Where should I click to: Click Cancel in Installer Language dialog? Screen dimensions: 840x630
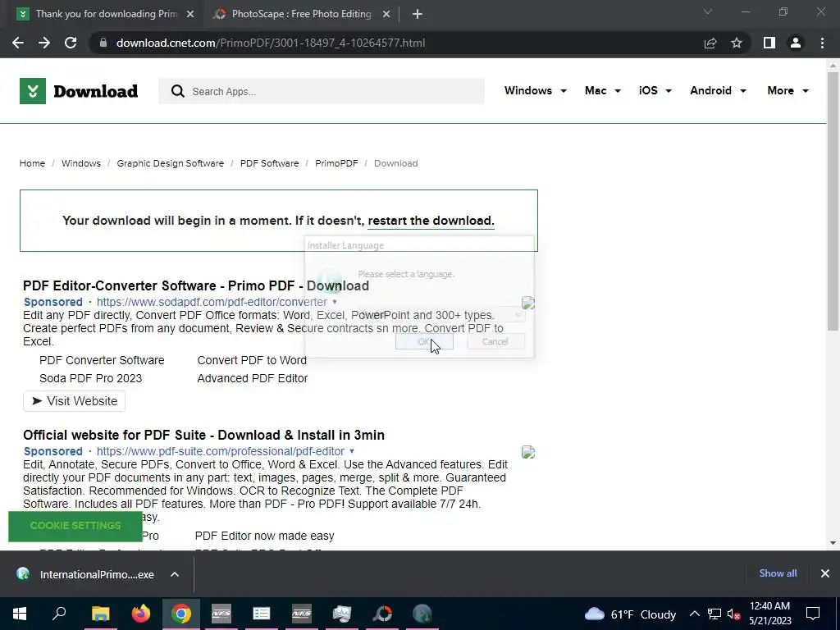(495, 342)
